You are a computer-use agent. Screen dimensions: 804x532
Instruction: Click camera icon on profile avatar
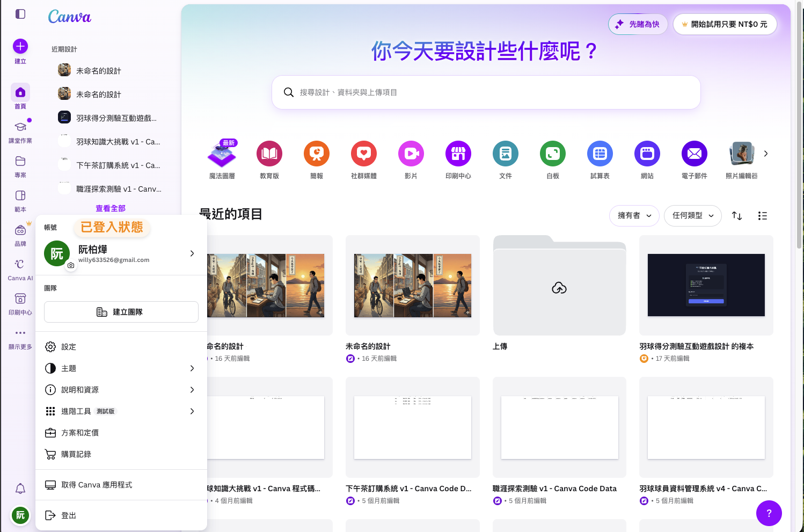click(71, 265)
